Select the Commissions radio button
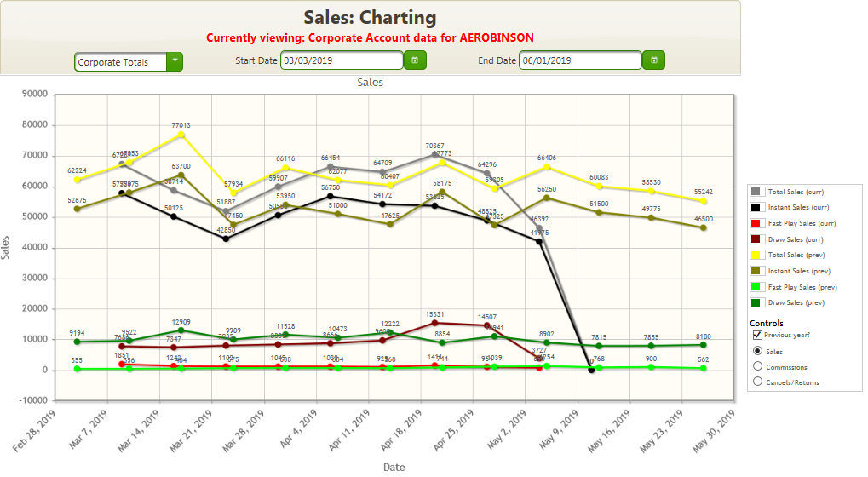The height and width of the screenshot is (477, 868). point(757,366)
